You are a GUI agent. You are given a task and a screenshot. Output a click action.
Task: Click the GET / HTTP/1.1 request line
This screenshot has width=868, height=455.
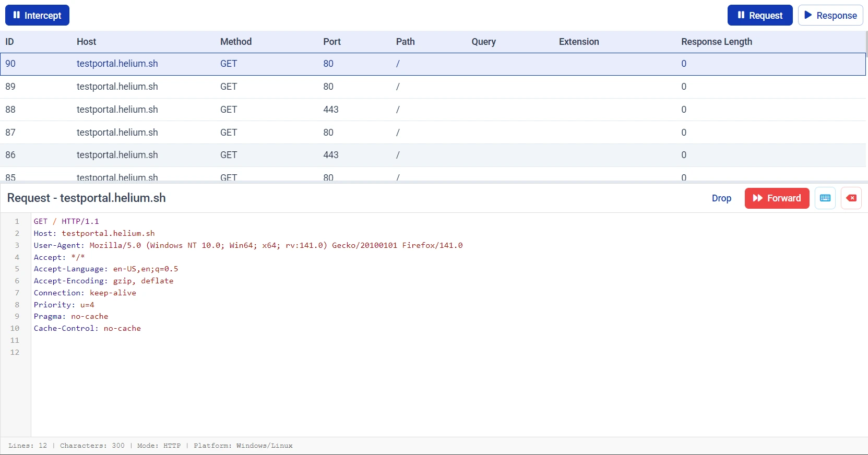coord(66,221)
